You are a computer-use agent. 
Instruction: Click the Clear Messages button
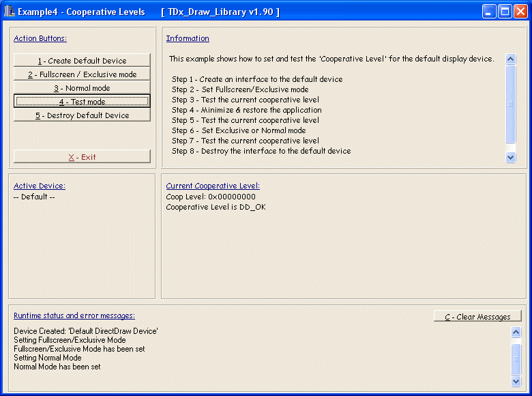(x=477, y=317)
